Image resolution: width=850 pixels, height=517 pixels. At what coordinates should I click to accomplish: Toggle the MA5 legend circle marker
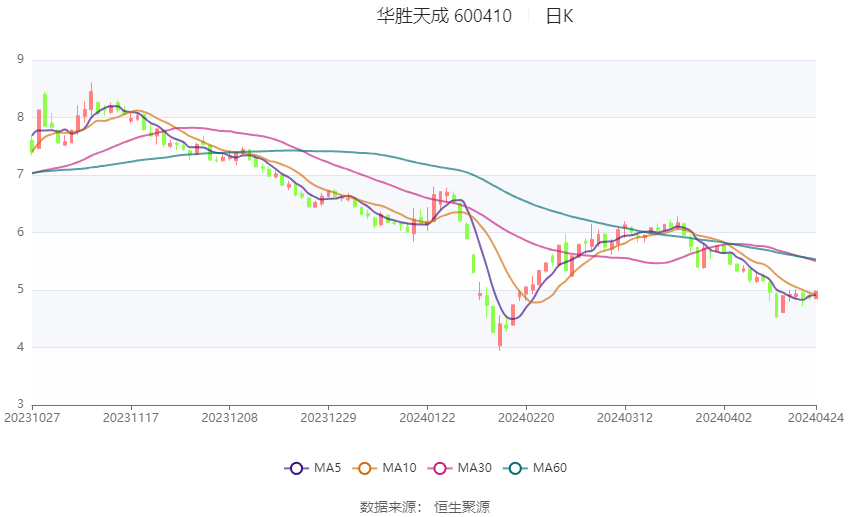click(x=296, y=468)
